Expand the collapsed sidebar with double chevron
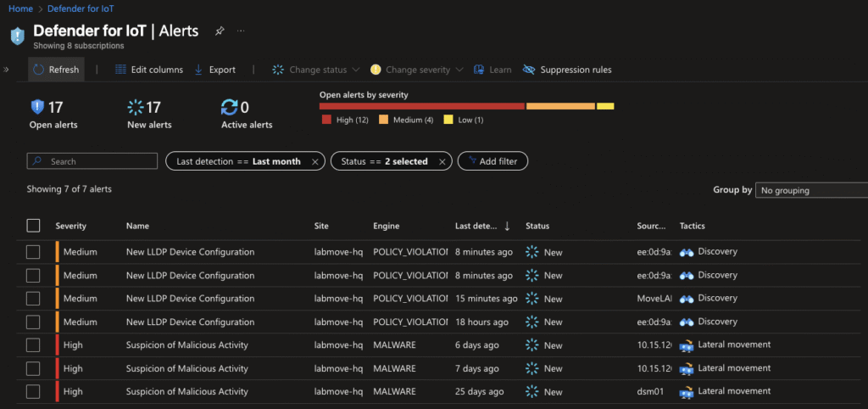 (x=7, y=70)
